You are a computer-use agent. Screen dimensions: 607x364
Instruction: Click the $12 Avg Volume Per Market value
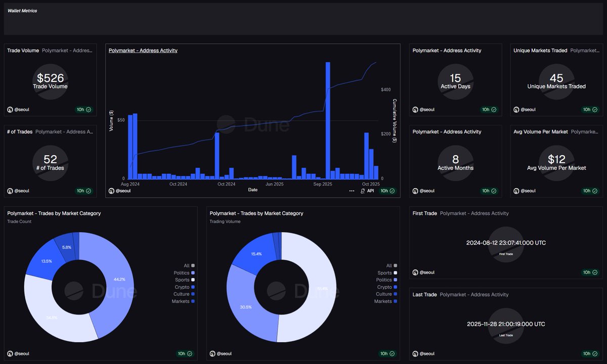pyautogui.click(x=556, y=159)
